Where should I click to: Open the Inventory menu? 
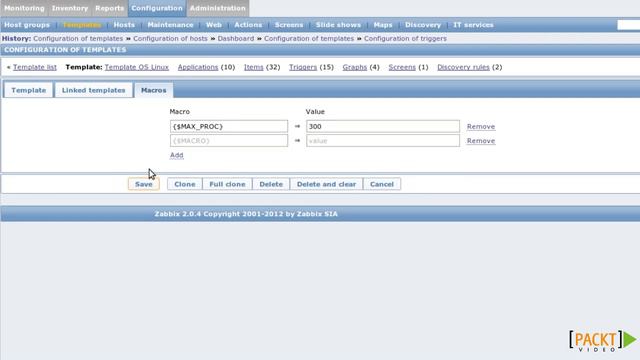(x=70, y=8)
